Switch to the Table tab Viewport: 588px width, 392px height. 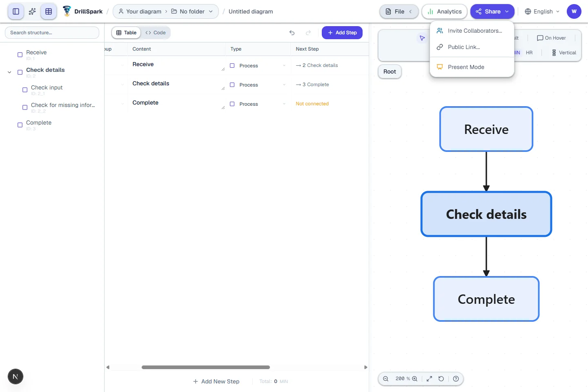click(126, 33)
